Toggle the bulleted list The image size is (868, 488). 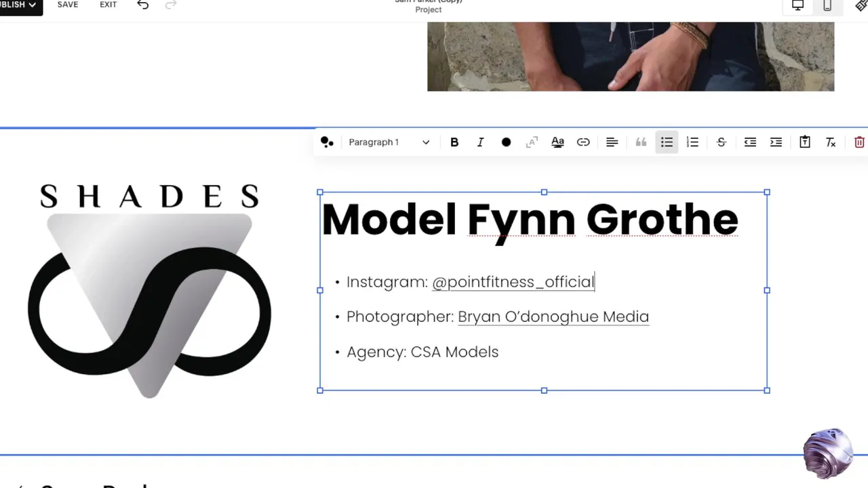pos(667,142)
